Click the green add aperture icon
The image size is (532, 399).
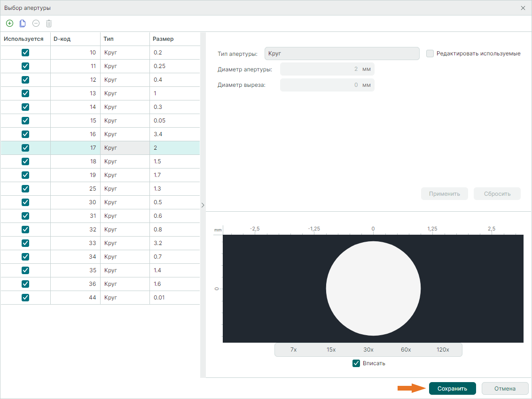click(x=9, y=23)
